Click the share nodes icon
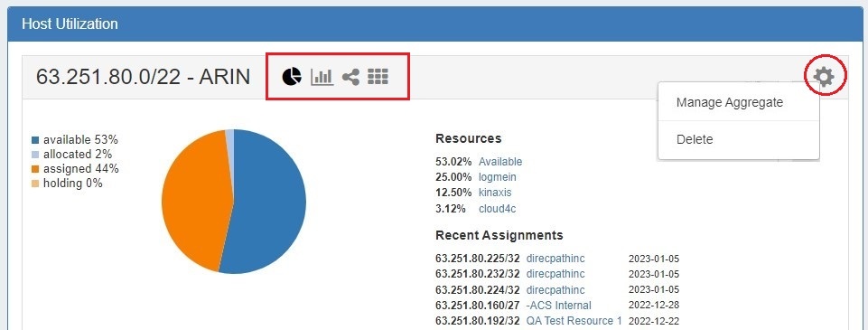868x330 pixels. coord(350,77)
